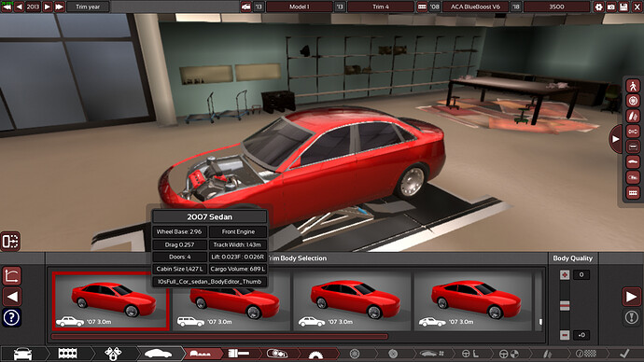This screenshot has width=644, height=362.
Task: Toggle the engine view sidebar icon
Action: [x=633, y=192]
